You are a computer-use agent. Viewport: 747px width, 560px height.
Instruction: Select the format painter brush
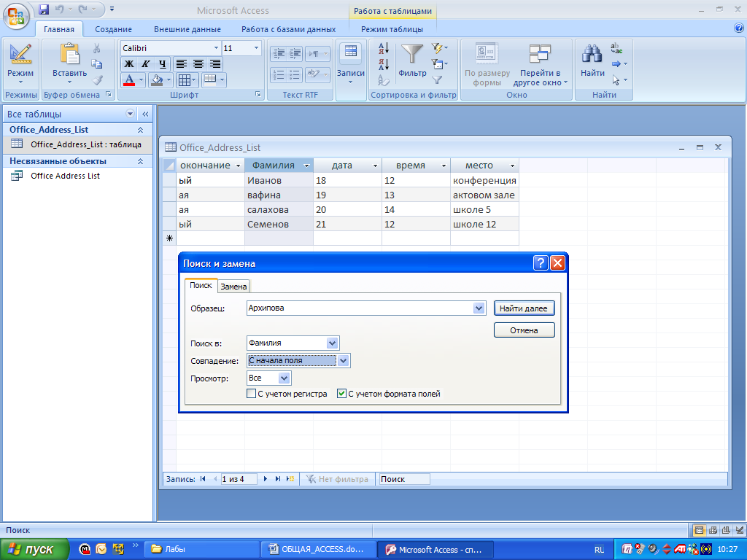pyautogui.click(x=97, y=79)
